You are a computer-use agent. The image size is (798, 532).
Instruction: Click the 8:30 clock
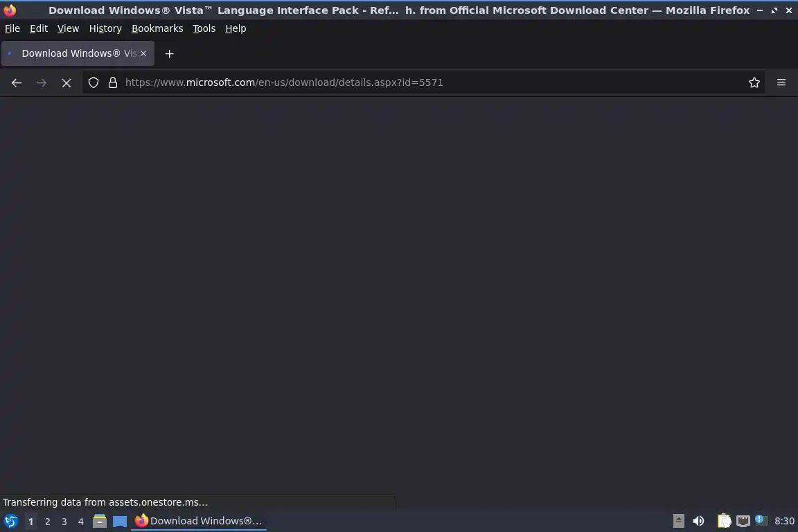pos(784,521)
